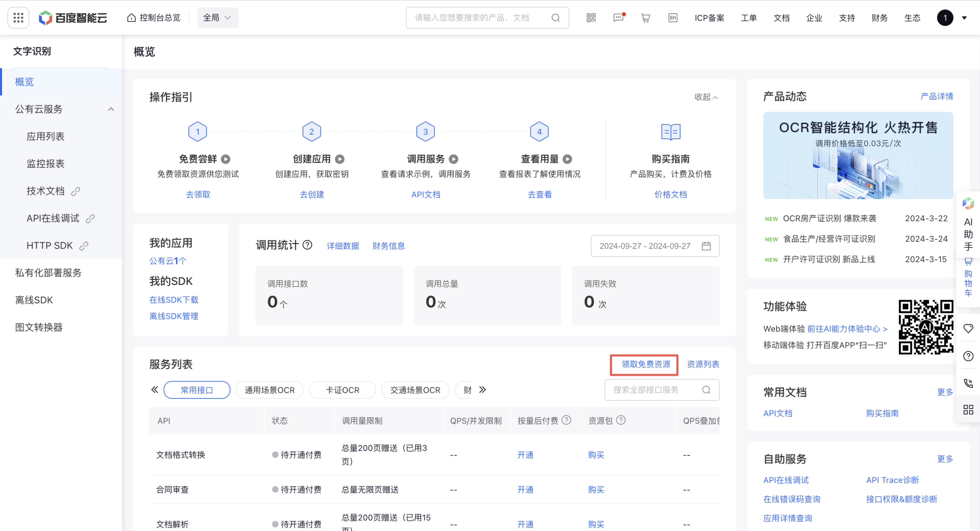
Task: Select the 交通场景OCR tab
Action: pyautogui.click(x=415, y=390)
